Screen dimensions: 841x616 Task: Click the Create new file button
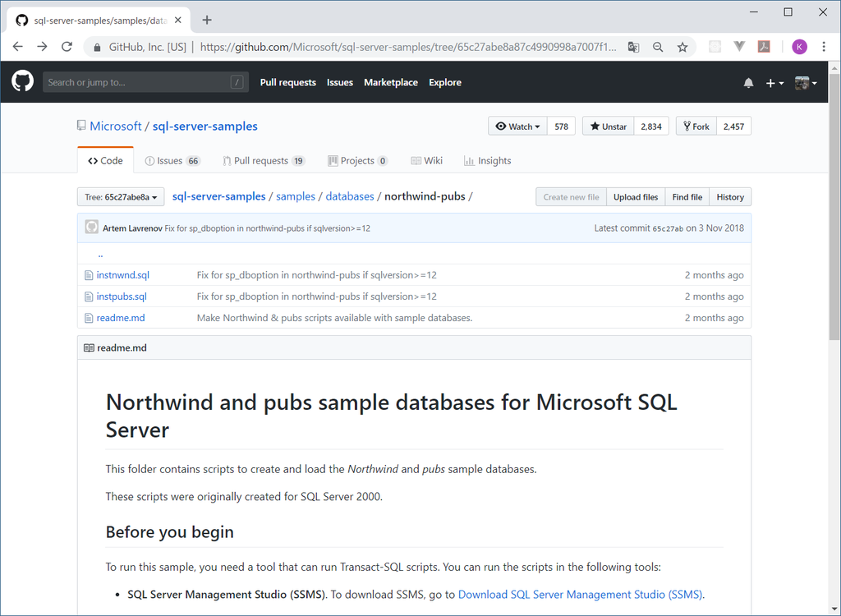572,197
